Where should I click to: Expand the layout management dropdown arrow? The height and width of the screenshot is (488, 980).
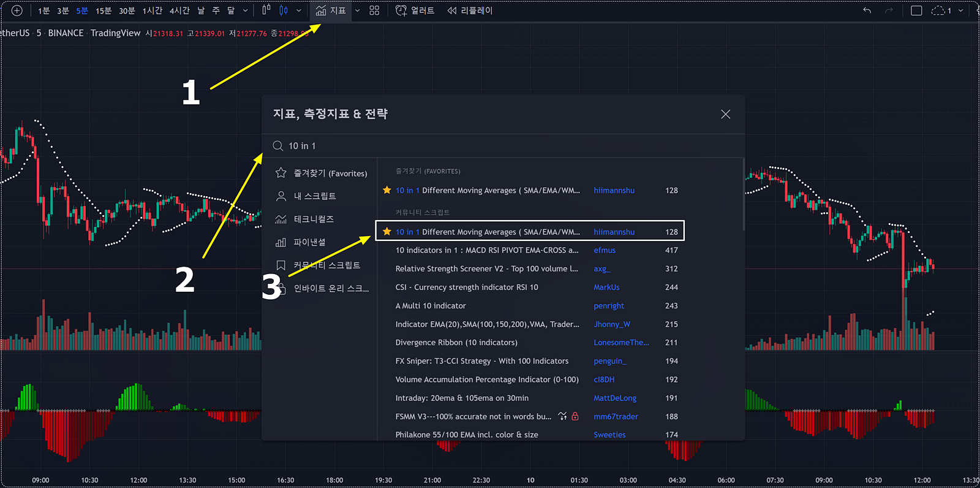pos(960,10)
